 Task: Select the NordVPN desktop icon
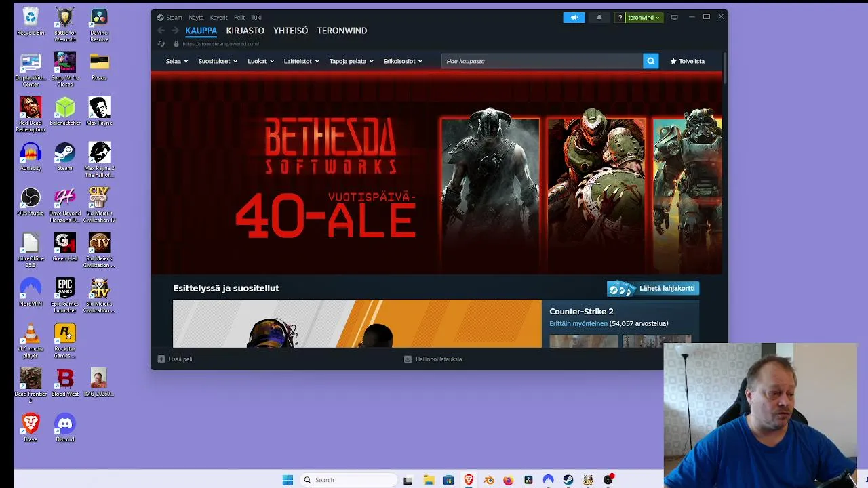click(x=31, y=293)
